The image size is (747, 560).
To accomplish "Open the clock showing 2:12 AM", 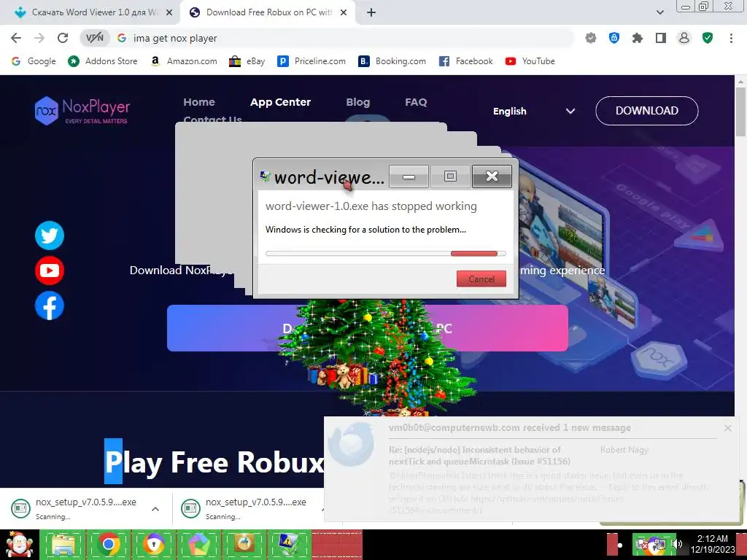I will point(713,544).
